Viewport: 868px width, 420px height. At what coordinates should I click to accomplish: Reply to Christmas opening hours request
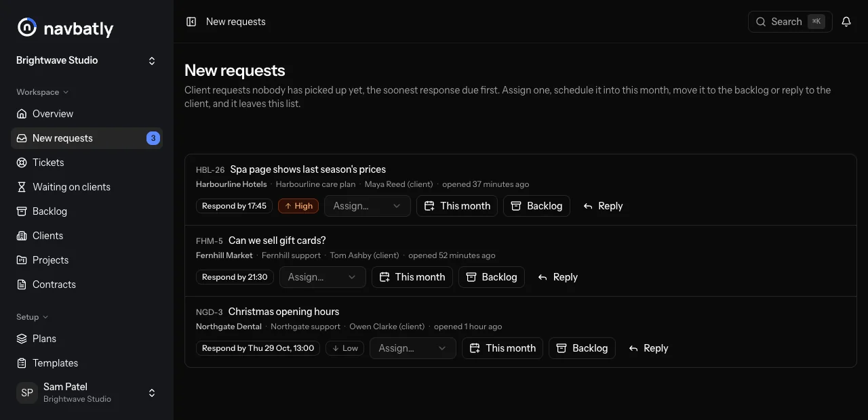(648, 348)
